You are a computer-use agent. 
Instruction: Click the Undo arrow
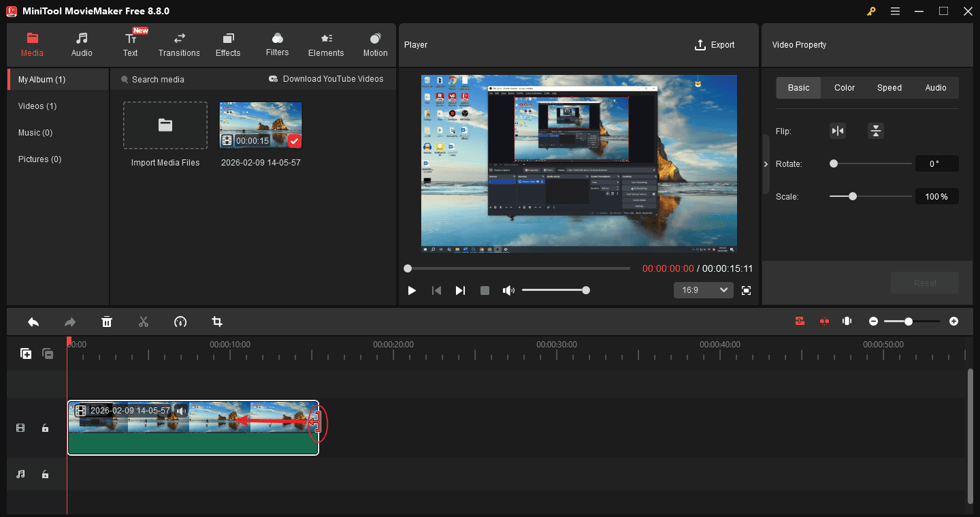click(x=33, y=322)
